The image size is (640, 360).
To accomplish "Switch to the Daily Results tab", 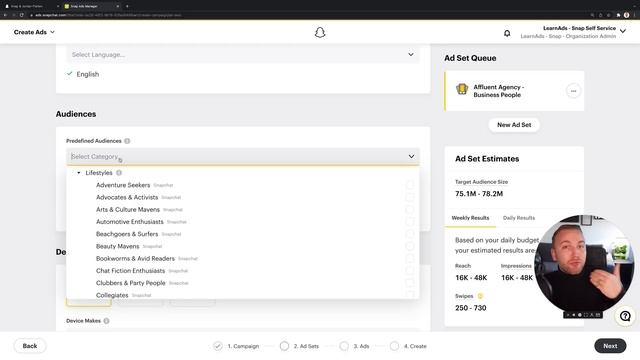I will pyautogui.click(x=519, y=218).
